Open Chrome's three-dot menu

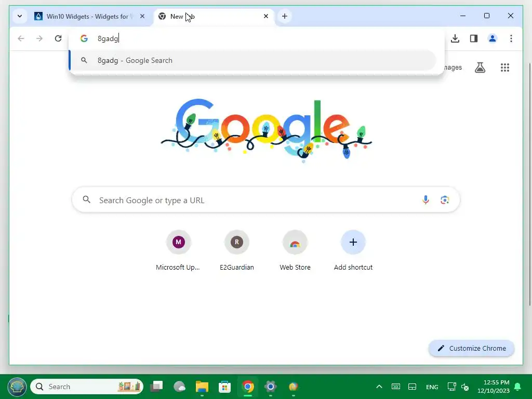511,38
